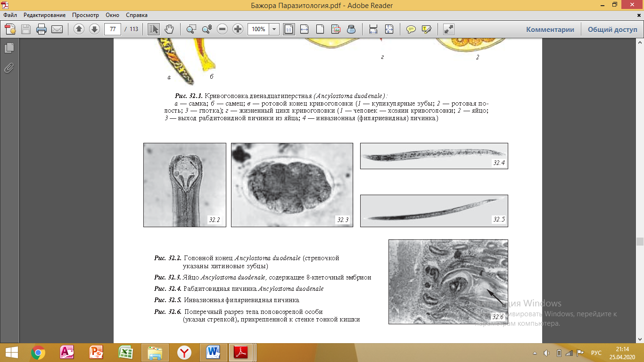The width and height of the screenshot is (644, 362).
Task: Go to next page arrow button
Action: [94, 29]
